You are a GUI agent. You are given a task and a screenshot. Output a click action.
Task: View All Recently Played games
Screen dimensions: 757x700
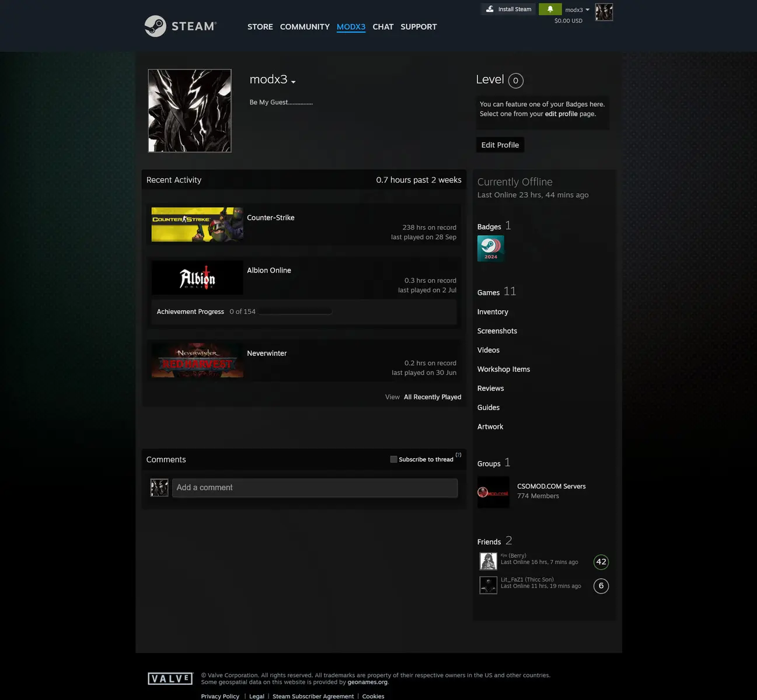tap(432, 397)
